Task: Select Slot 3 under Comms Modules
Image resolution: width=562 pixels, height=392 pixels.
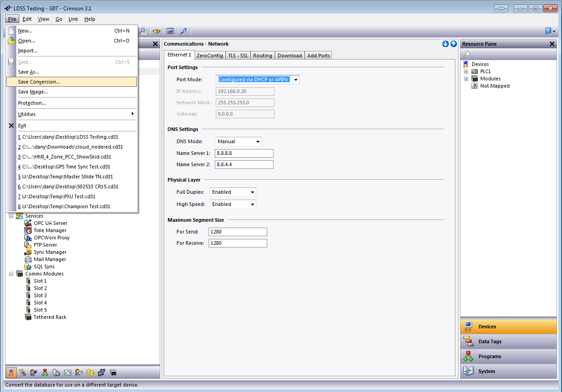Action: (x=40, y=295)
